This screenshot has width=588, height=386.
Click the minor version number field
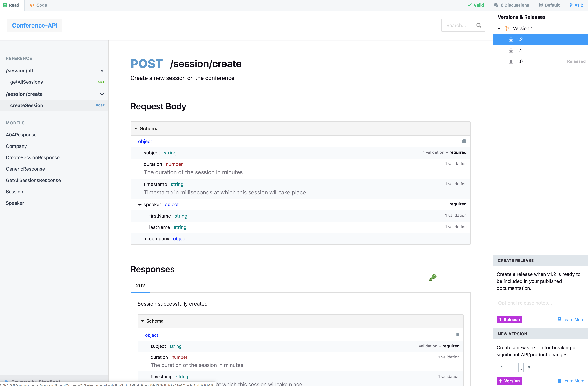tap(534, 368)
